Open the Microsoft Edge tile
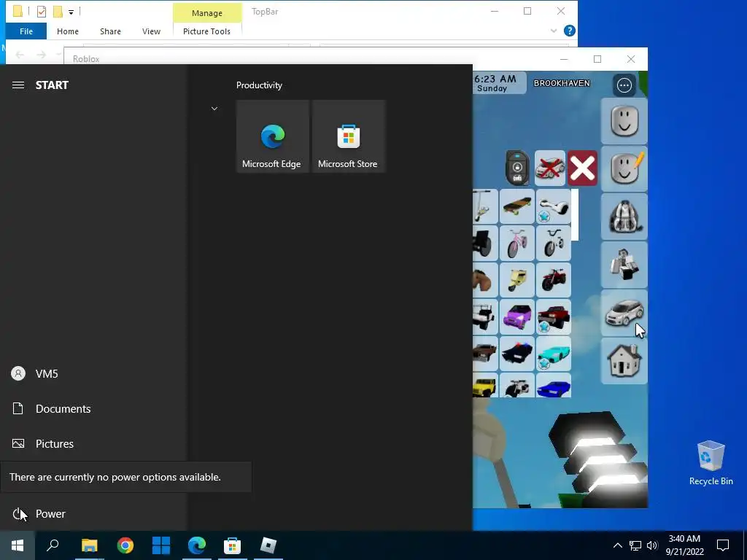747x560 pixels. pos(272,136)
